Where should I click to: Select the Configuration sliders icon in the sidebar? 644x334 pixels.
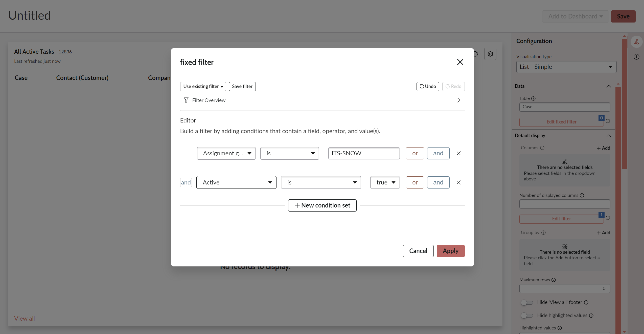(636, 41)
